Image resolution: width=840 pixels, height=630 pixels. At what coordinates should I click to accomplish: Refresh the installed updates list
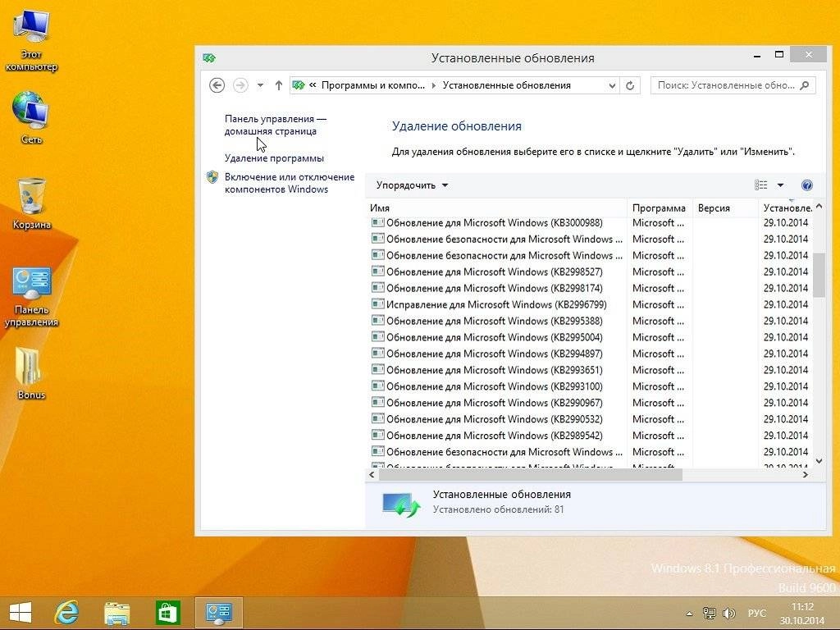pyautogui.click(x=630, y=85)
